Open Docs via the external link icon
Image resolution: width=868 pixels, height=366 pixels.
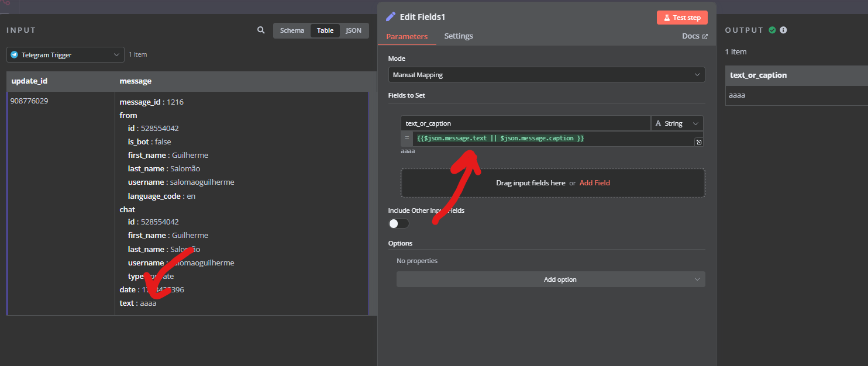[705, 36]
